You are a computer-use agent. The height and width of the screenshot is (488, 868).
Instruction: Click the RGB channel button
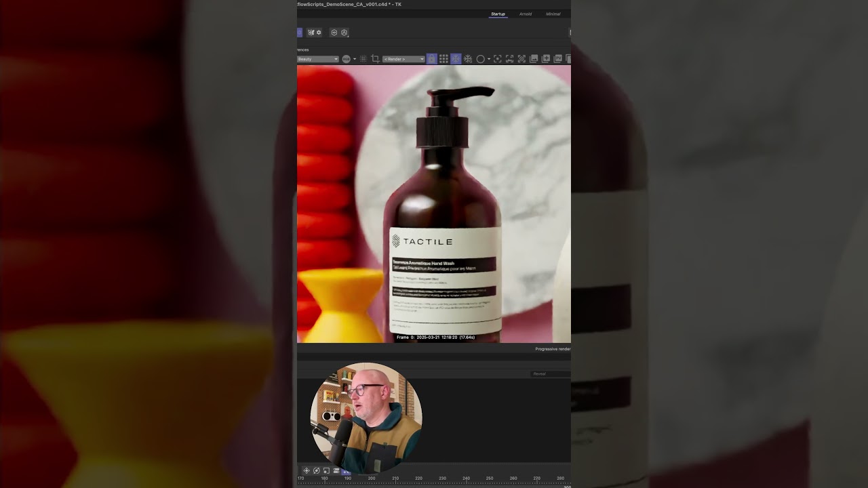(346, 59)
